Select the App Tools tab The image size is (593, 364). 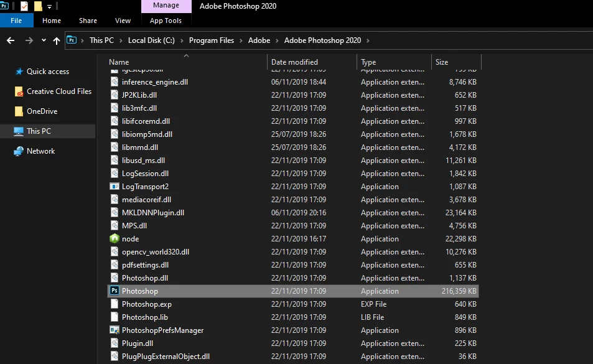tap(166, 21)
